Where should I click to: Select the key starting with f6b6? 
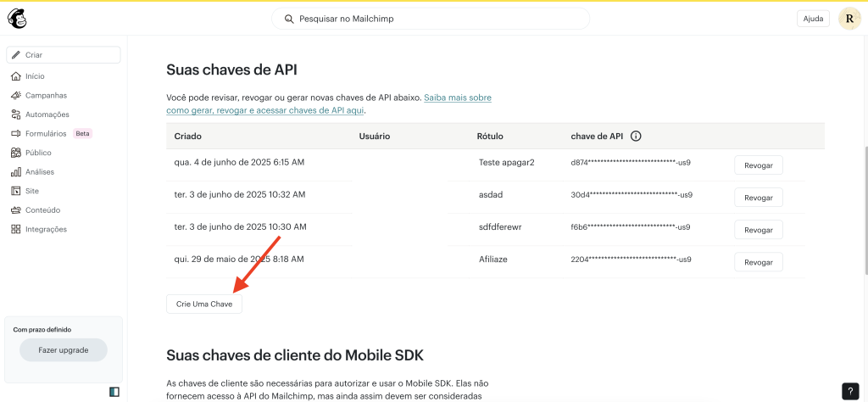(x=631, y=227)
